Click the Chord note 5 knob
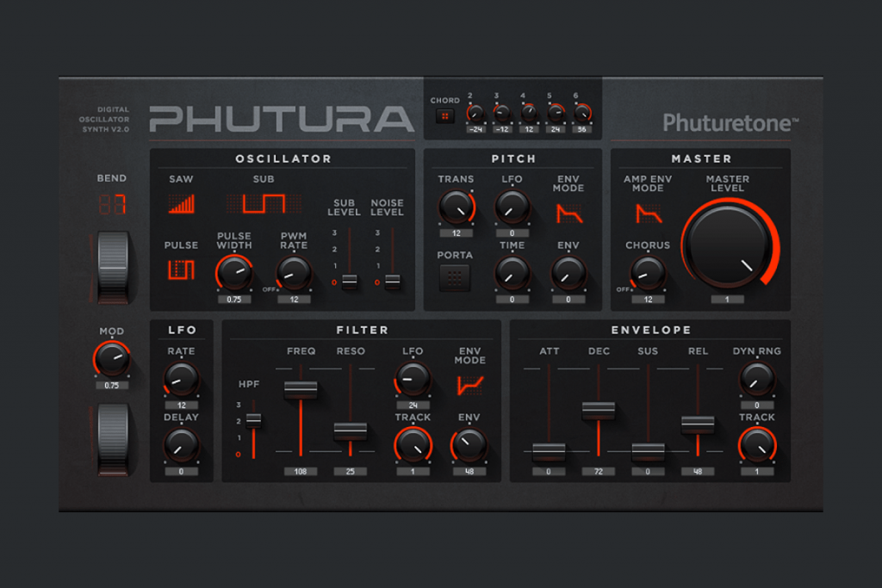The height and width of the screenshot is (588, 882). click(556, 113)
